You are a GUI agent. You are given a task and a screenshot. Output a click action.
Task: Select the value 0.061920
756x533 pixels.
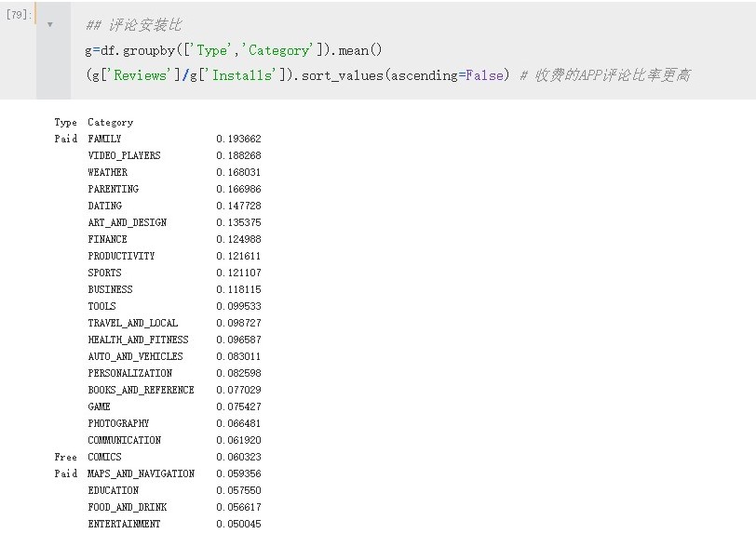tap(238, 441)
